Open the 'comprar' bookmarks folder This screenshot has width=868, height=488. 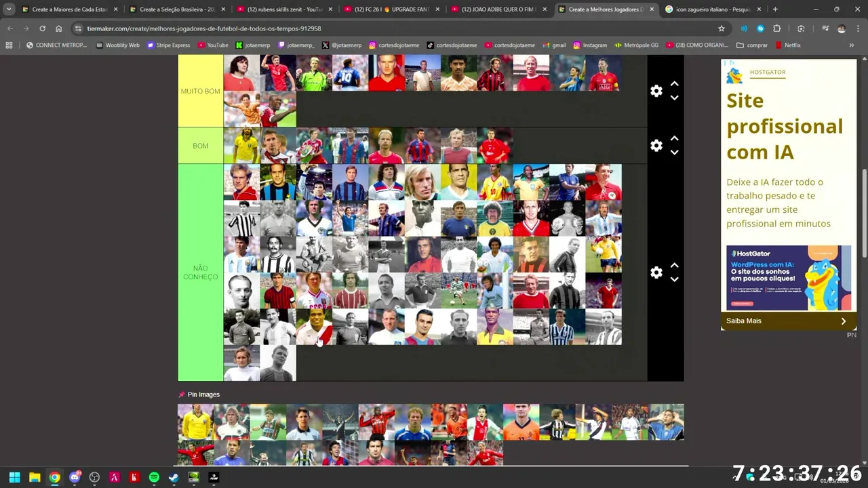point(752,45)
